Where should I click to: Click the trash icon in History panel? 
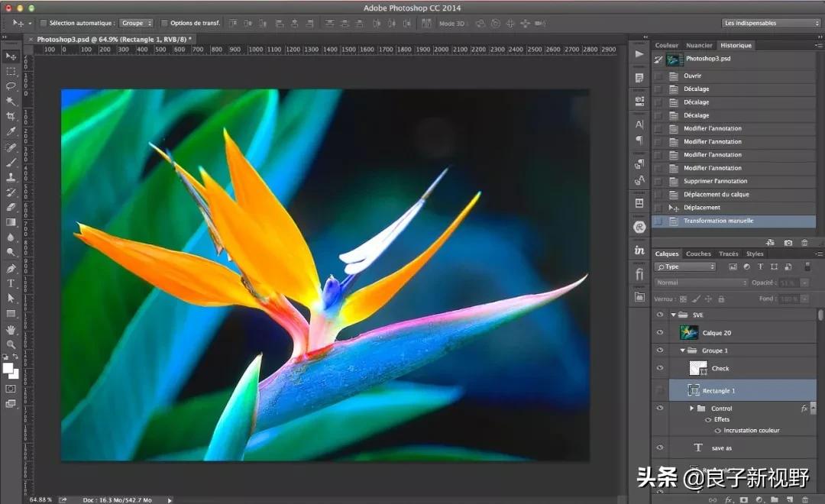click(804, 243)
